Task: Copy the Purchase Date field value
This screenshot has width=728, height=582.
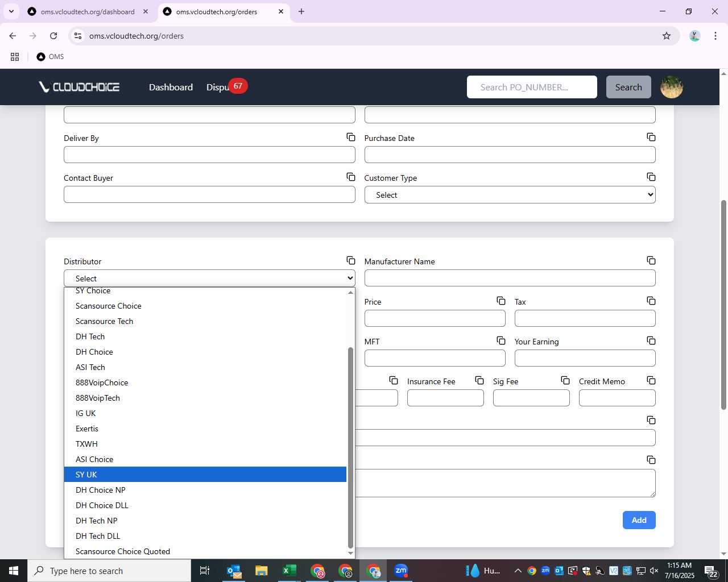Action: pyautogui.click(x=651, y=138)
